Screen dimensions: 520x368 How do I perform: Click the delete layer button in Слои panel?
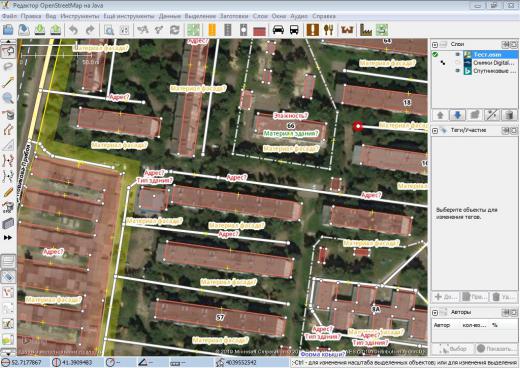509,115
